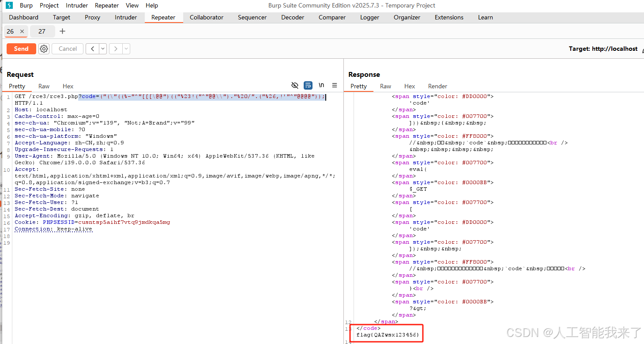Click the $_GET line in response
The width and height of the screenshot is (644, 344).
click(418, 189)
